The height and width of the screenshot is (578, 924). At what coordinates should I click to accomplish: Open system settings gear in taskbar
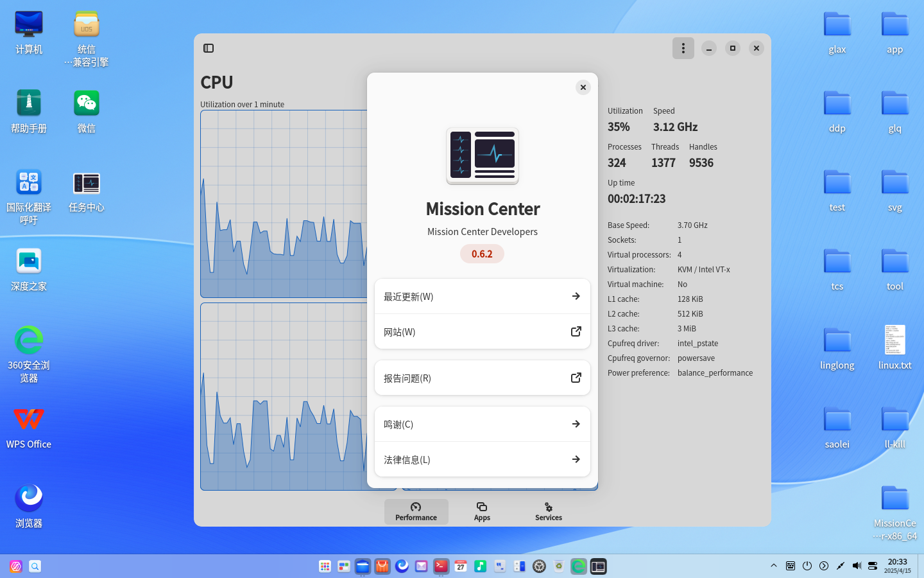[x=539, y=566]
